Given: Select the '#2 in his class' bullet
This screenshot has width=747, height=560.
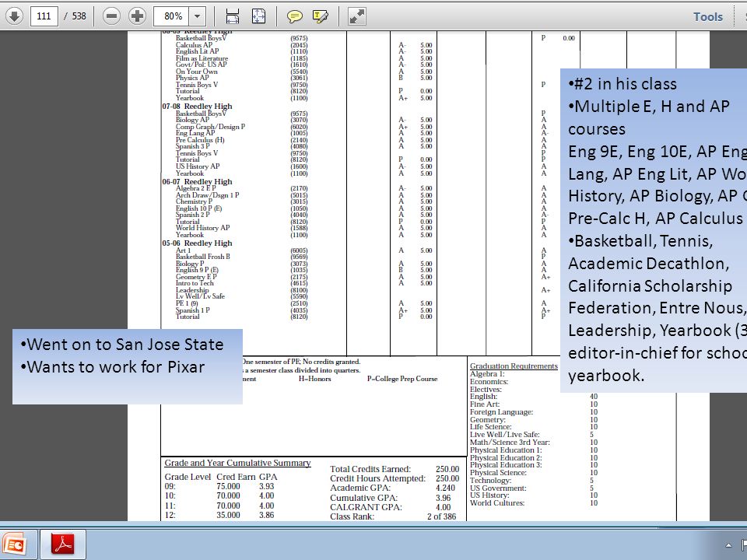Looking at the screenshot, I should 622,84.
